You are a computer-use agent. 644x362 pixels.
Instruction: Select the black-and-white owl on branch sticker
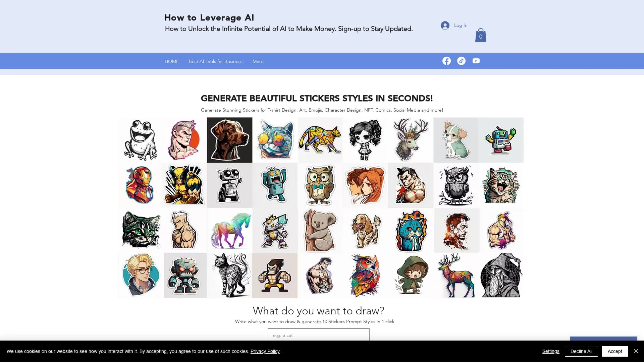(456, 185)
